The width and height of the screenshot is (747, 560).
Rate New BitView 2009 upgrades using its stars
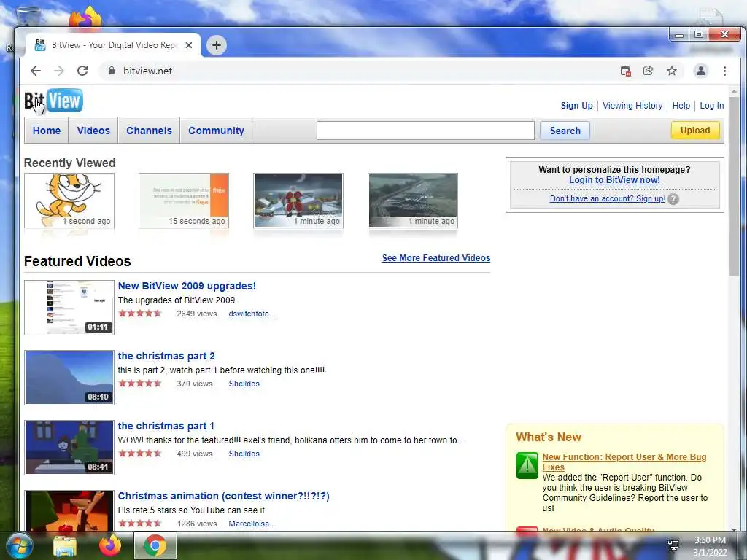140,314
